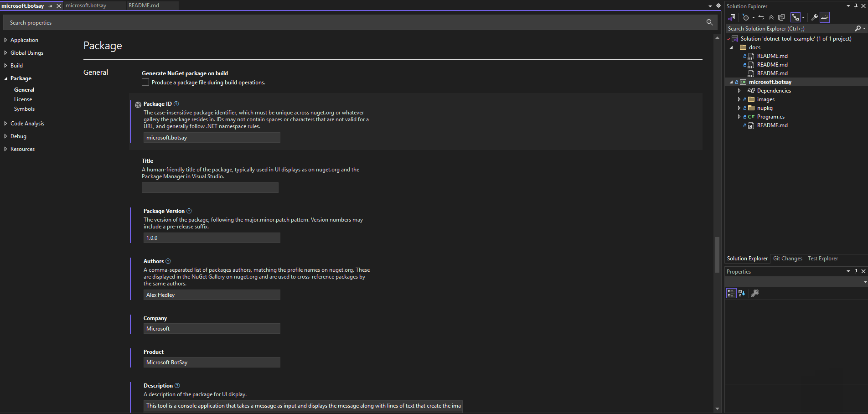Viewport: 868px width, 414px height.
Task: Click Sync with Active Document icon
Action: pos(761,17)
